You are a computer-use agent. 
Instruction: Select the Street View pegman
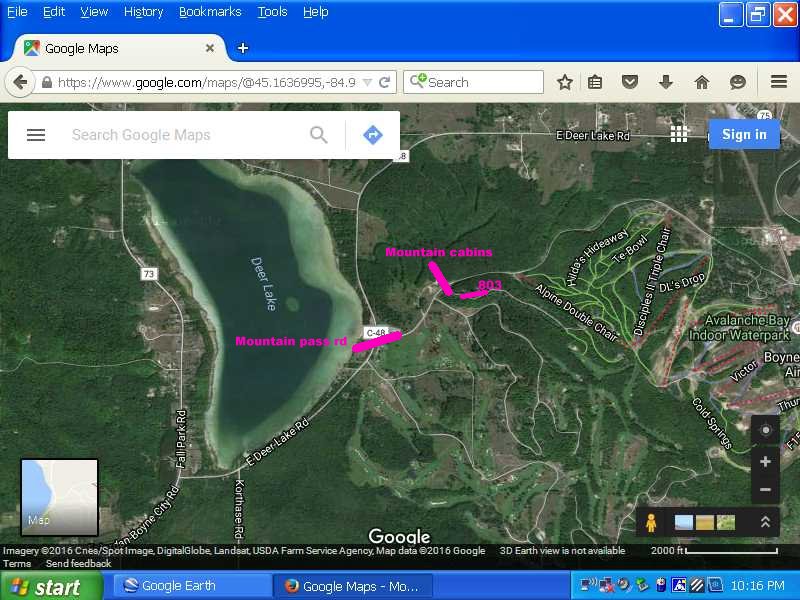click(x=651, y=522)
